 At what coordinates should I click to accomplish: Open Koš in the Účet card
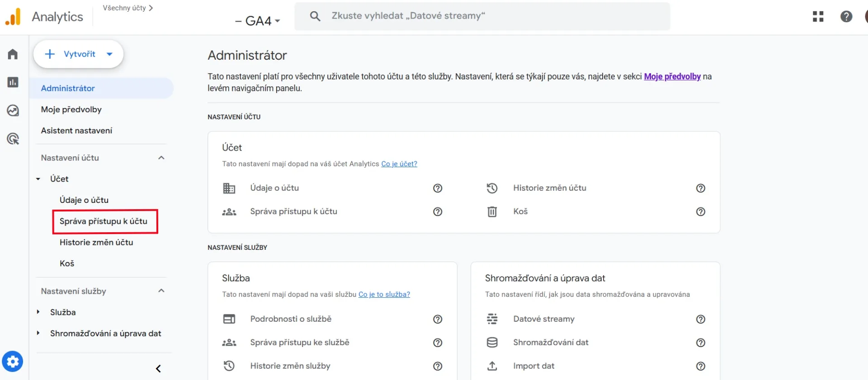pos(520,211)
